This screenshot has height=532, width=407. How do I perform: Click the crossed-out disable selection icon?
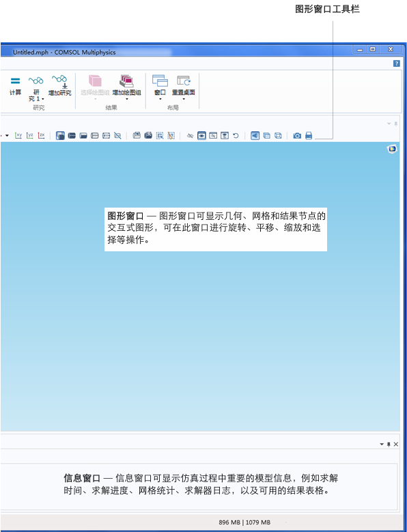click(117, 136)
